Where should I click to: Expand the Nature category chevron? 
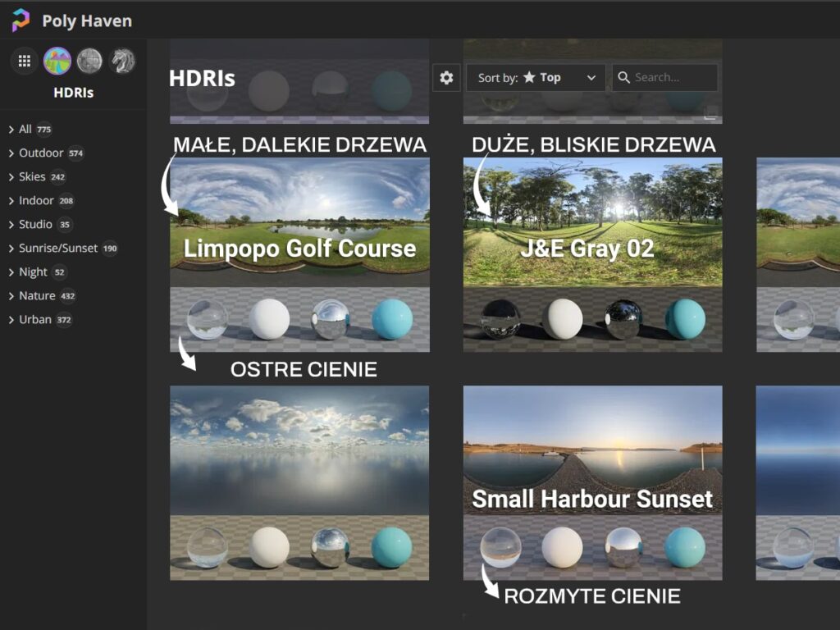tap(11, 296)
